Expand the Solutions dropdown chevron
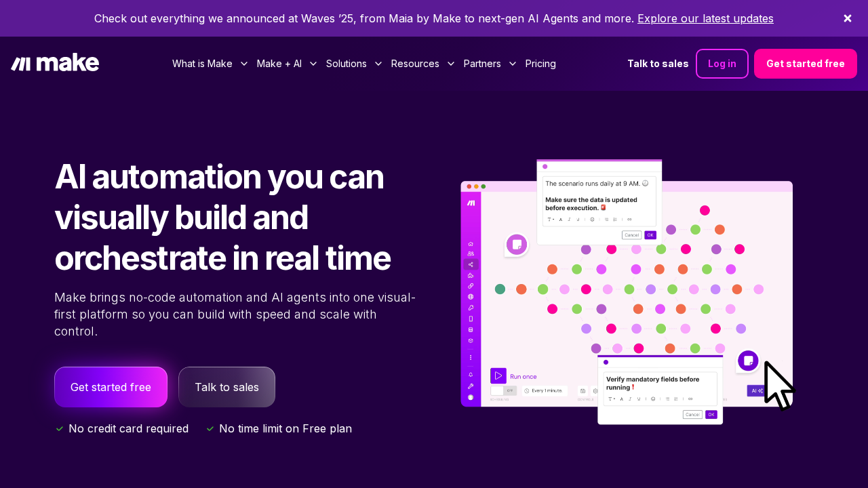Viewport: 868px width, 488px height. point(378,64)
